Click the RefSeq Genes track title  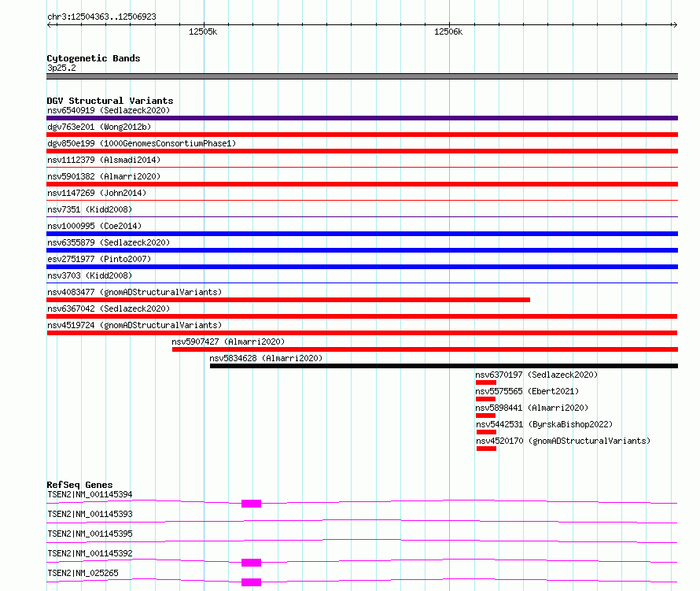pyautogui.click(x=79, y=485)
